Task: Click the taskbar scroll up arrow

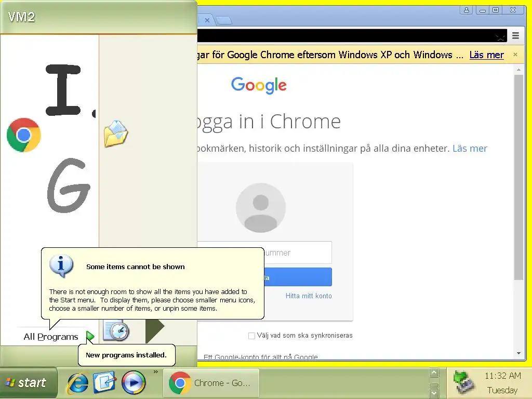Action: point(434,373)
